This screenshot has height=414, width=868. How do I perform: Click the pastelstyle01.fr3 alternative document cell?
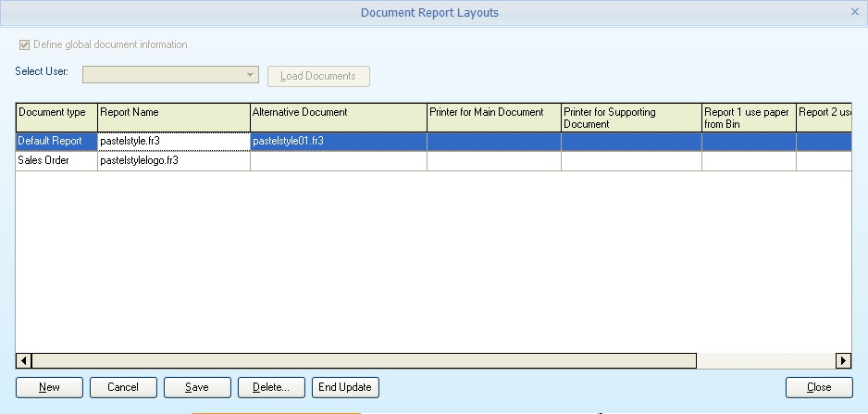(338, 141)
